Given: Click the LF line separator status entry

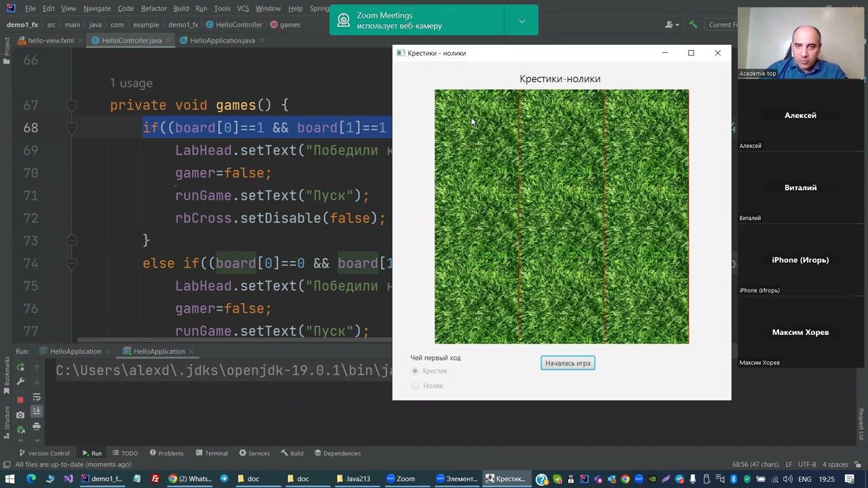Looking at the screenshot, I should 789,464.
